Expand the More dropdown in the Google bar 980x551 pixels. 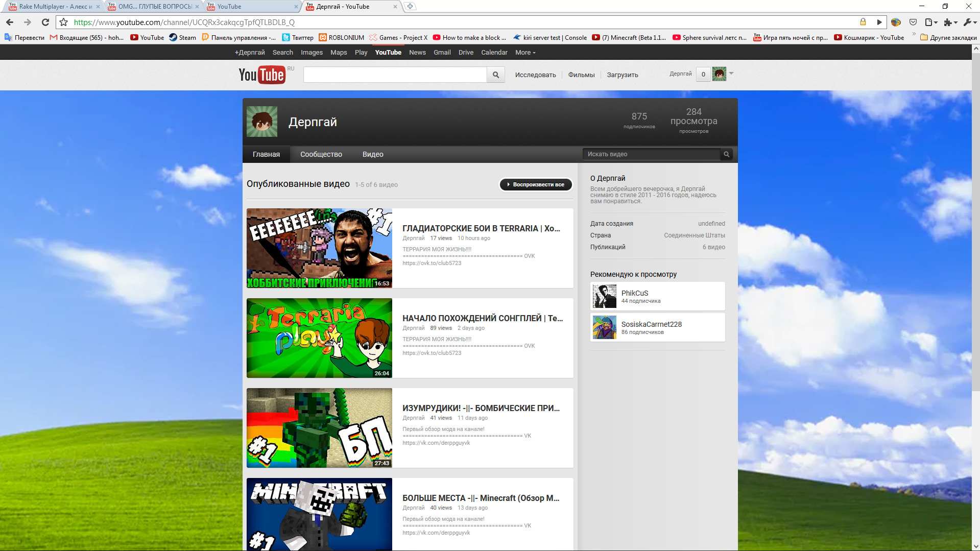coord(525,53)
